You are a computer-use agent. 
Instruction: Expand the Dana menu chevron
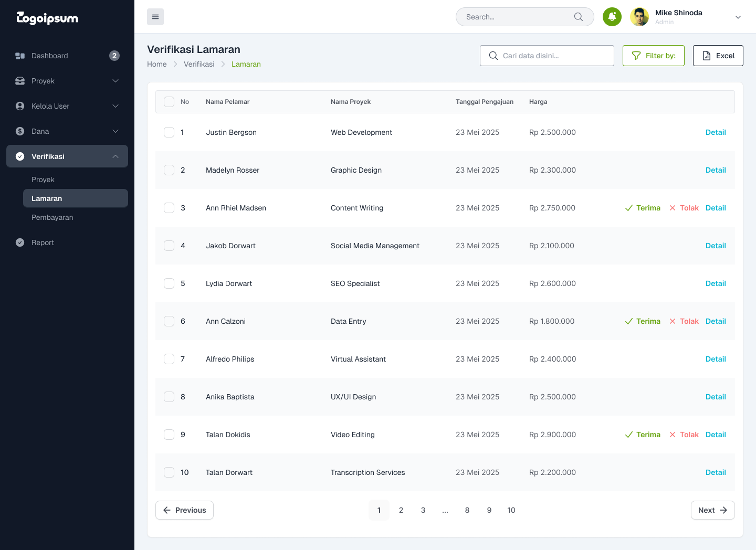coord(115,131)
